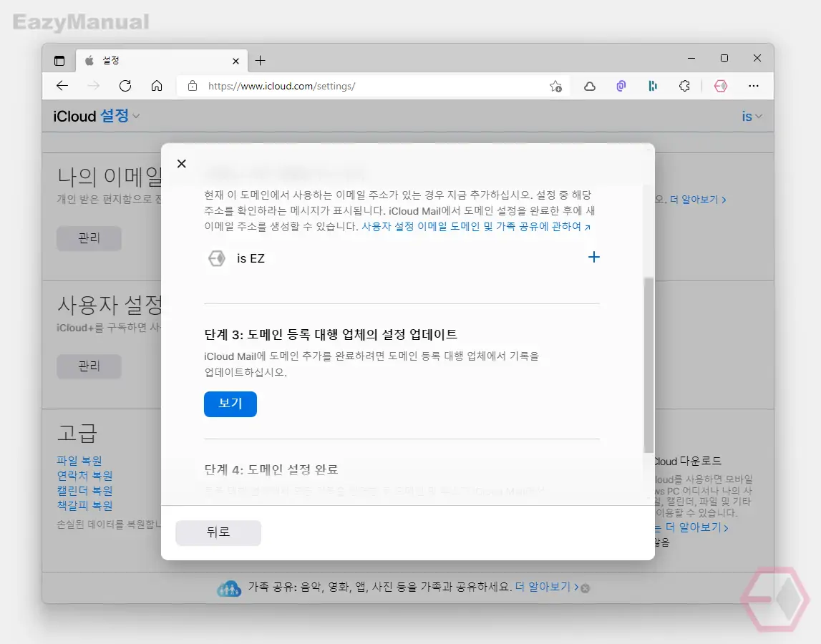View site information lock icon
The width and height of the screenshot is (821, 644).
point(192,86)
